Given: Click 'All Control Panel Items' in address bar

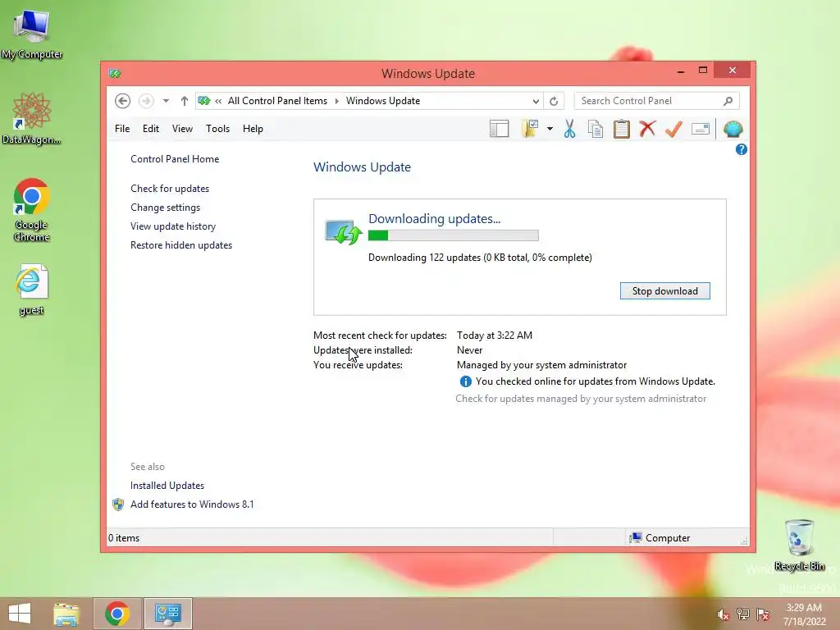Looking at the screenshot, I should [277, 101].
